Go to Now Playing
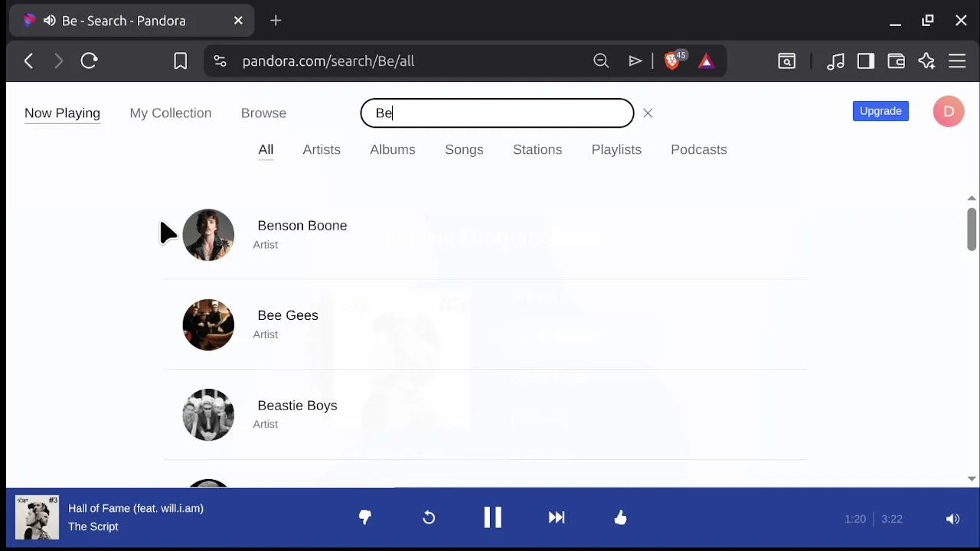The width and height of the screenshot is (980, 551). pos(62,113)
